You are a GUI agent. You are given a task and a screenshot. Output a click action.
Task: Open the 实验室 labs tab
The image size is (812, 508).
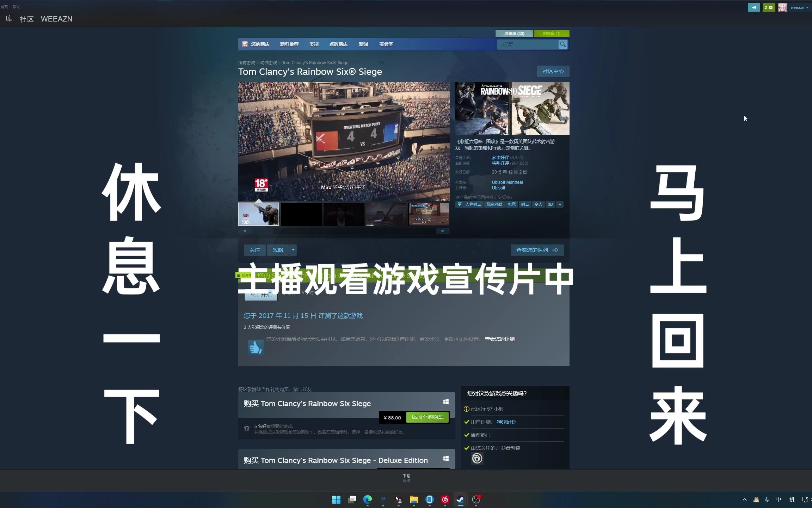pos(386,44)
